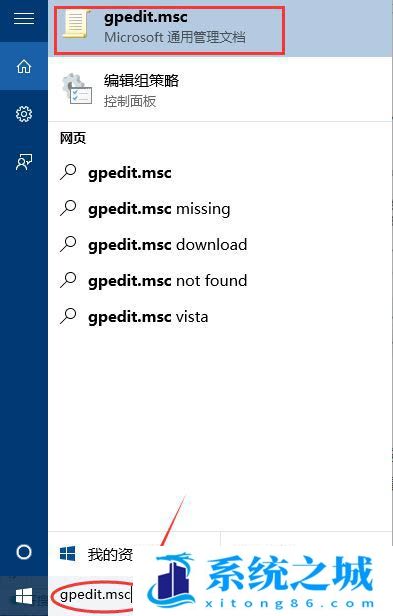Open the gpedit.msc best match result
The image size is (393, 616).
[169, 30]
